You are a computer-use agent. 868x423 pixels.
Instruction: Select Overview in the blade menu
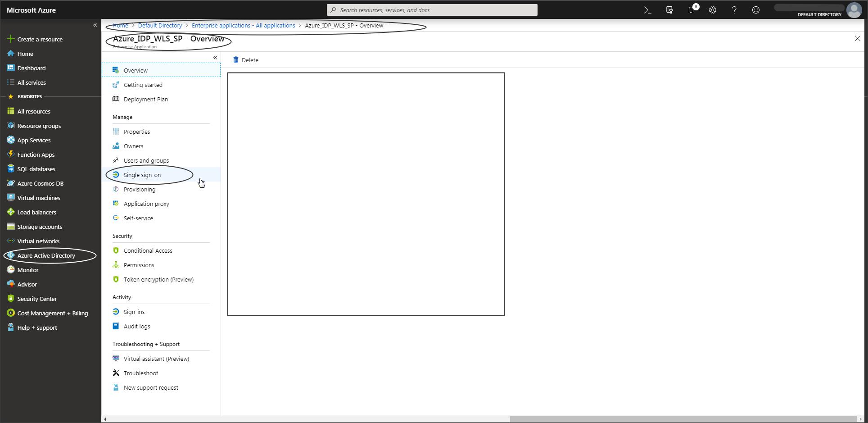tap(161, 70)
